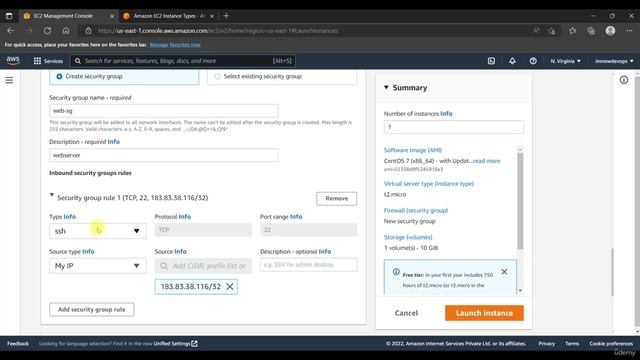
Task: Open N. Virginia region dropdown
Action: point(565,61)
